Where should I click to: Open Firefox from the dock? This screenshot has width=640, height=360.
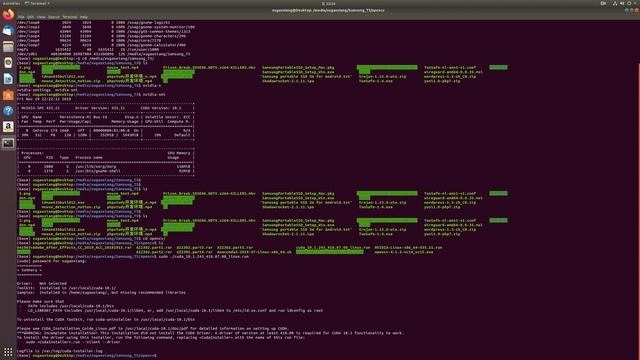[x=8, y=15]
